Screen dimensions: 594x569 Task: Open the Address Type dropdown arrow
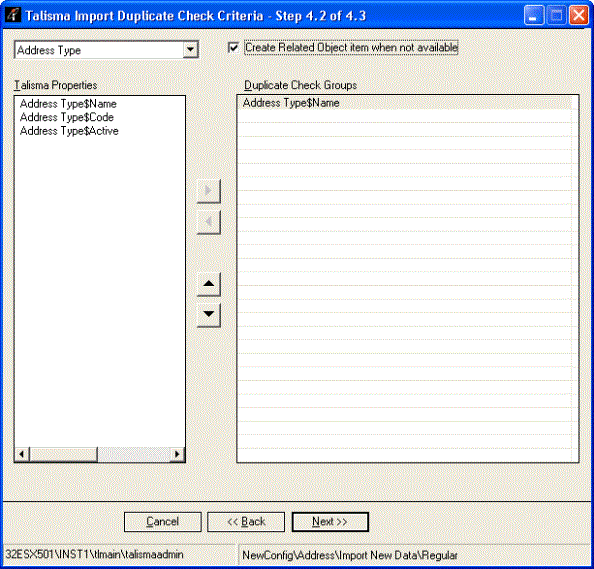(191, 50)
